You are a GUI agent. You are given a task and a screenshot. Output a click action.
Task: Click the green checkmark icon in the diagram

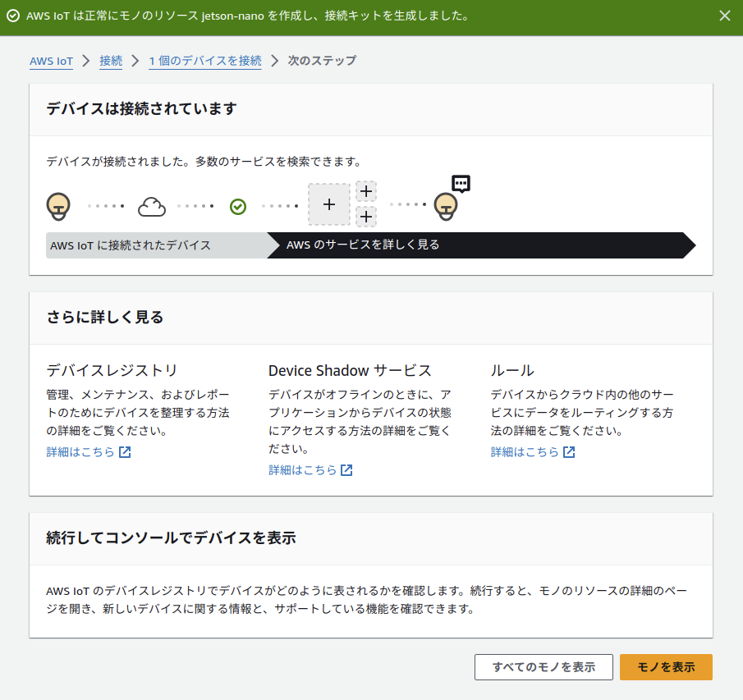(x=238, y=206)
